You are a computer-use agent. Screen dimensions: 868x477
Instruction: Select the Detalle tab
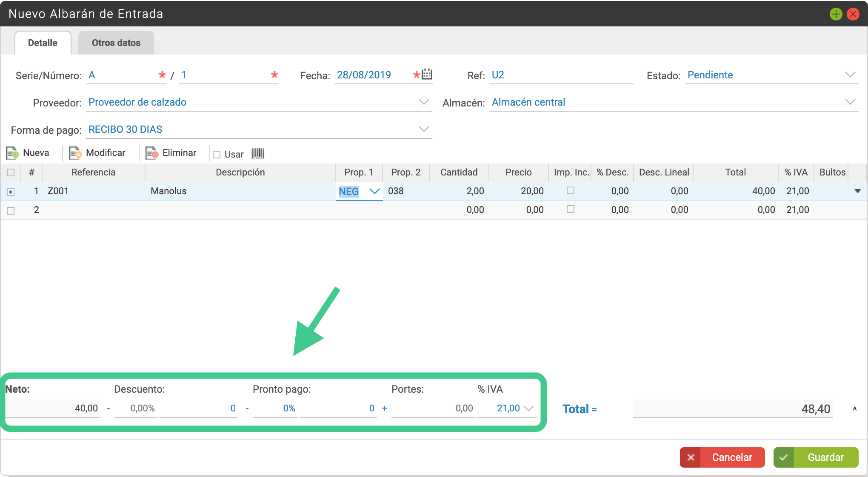tap(43, 43)
